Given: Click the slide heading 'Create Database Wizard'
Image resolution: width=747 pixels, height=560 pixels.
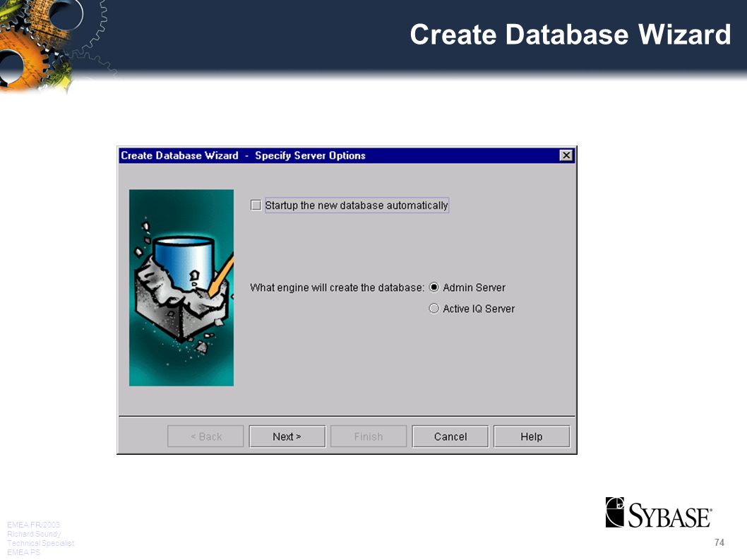Looking at the screenshot, I should 570,35.
